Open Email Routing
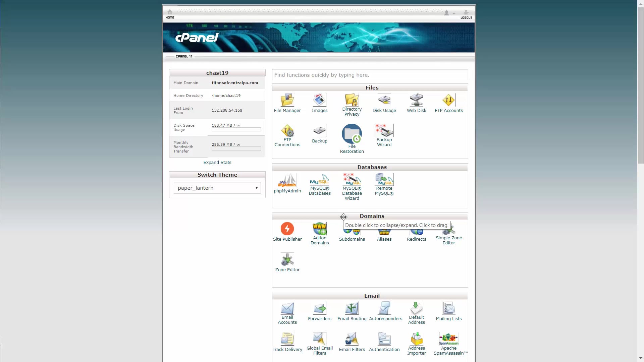The height and width of the screenshot is (362, 644). (x=352, y=312)
